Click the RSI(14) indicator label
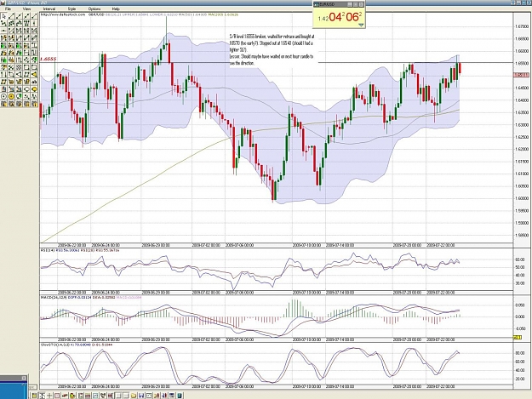Image resolution: width=532 pixels, height=399 pixels. (x=45, y=250)
